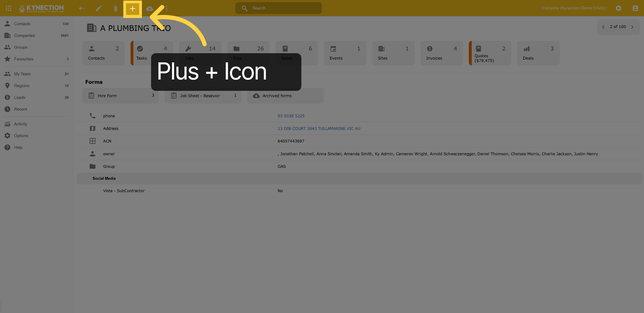The image size is (644, 313).
Task: Open Groups in the sidebar
Action: [x=36, y=47]
